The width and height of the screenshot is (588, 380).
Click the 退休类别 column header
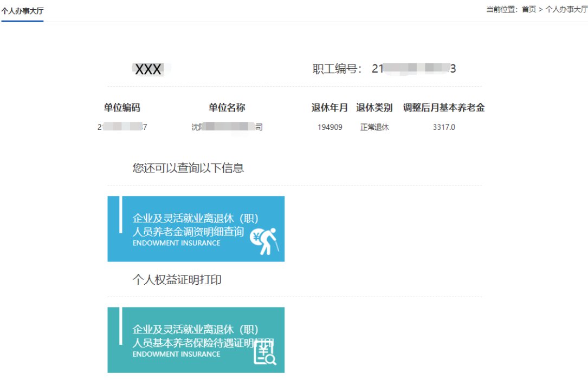[x=374, y=108]
